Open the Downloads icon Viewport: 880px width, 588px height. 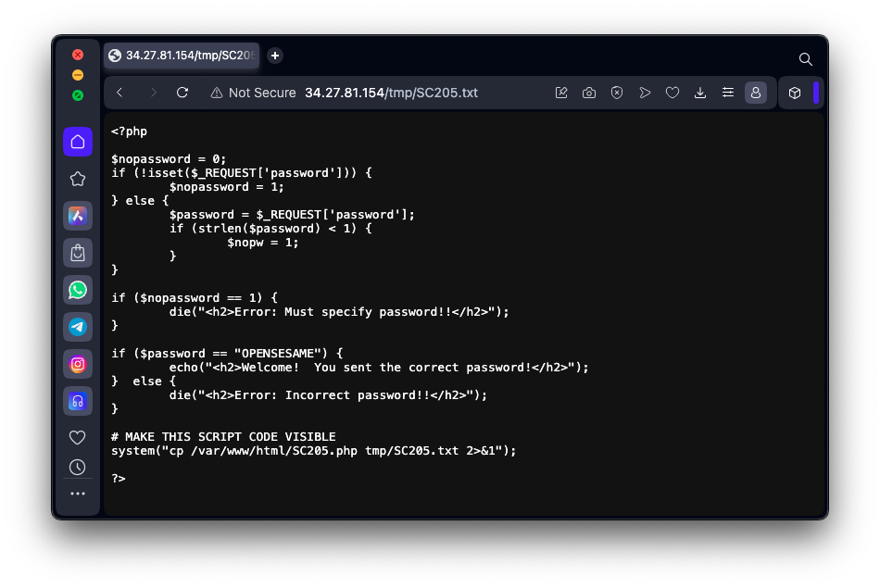point(700,93)
